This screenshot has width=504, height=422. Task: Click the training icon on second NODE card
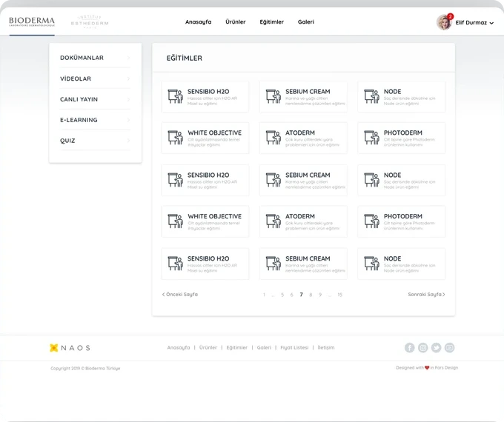pos(371,180)
